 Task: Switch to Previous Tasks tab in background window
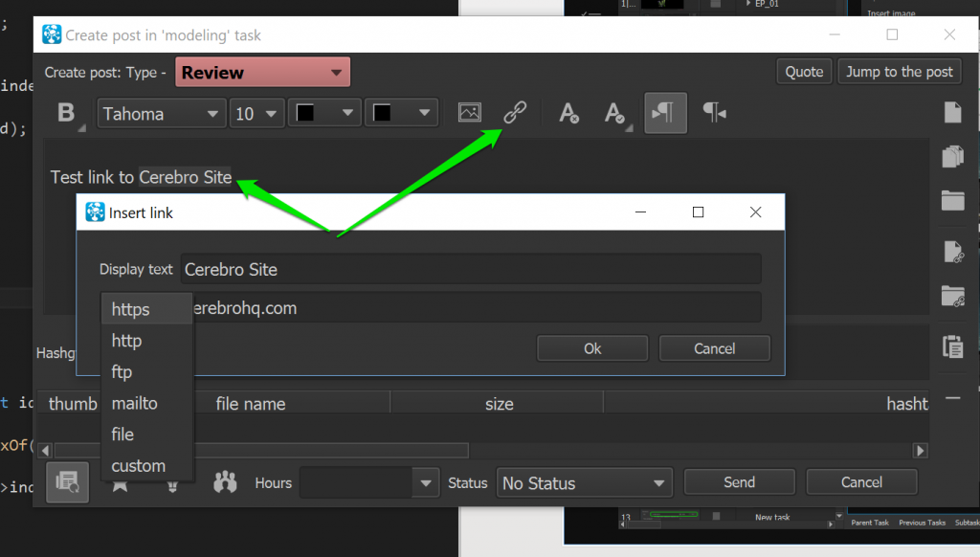(x=922, y=523)
